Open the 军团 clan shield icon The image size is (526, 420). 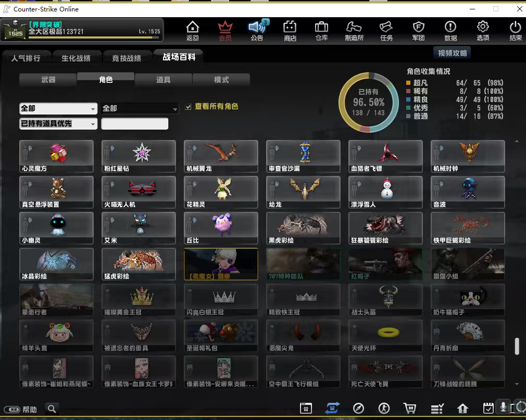pos(418,31)
